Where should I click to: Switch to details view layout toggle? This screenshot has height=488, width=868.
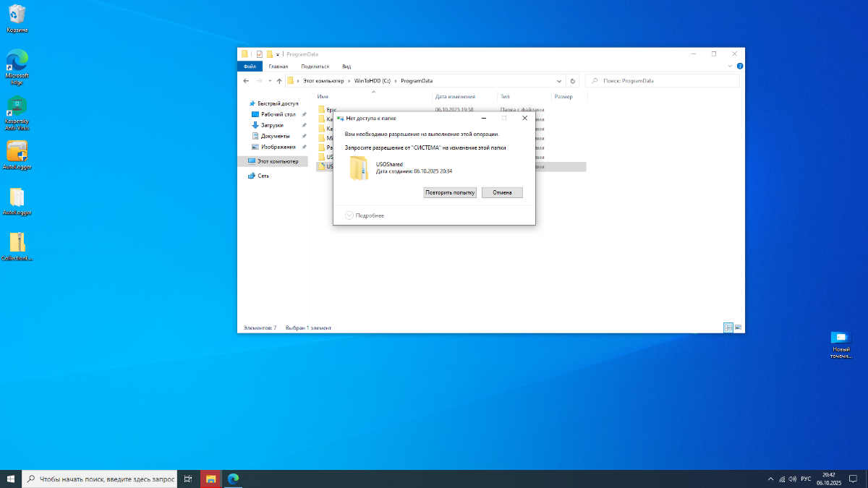tap(728, 328)
